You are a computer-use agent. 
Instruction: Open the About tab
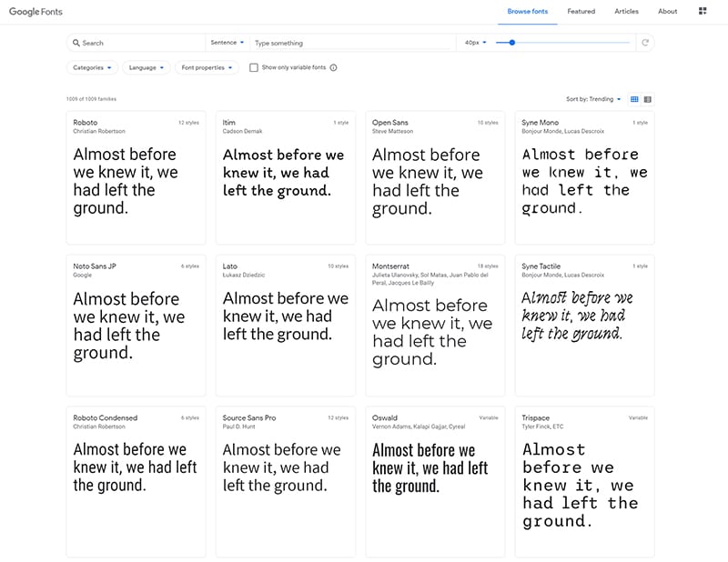[x=667, y=12]
